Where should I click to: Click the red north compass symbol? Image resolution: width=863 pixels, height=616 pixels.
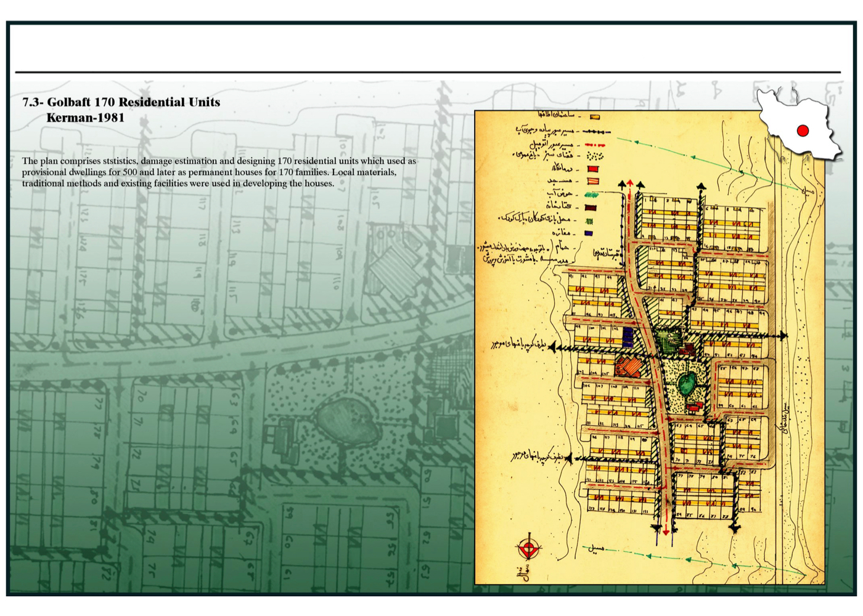pyautogui.click(x=528, y=548)
